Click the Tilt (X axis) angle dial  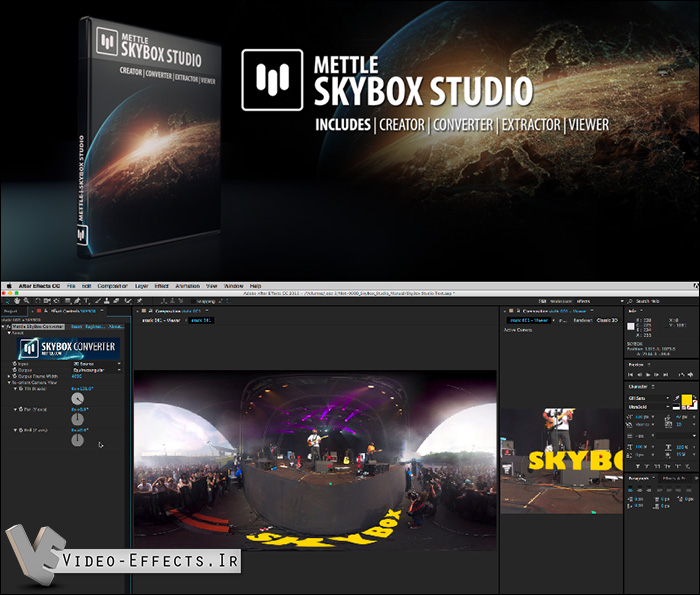[x=77, y=399]
